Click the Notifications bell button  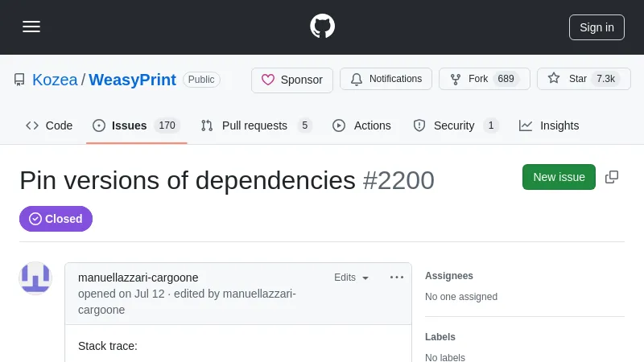click(386, 79)
